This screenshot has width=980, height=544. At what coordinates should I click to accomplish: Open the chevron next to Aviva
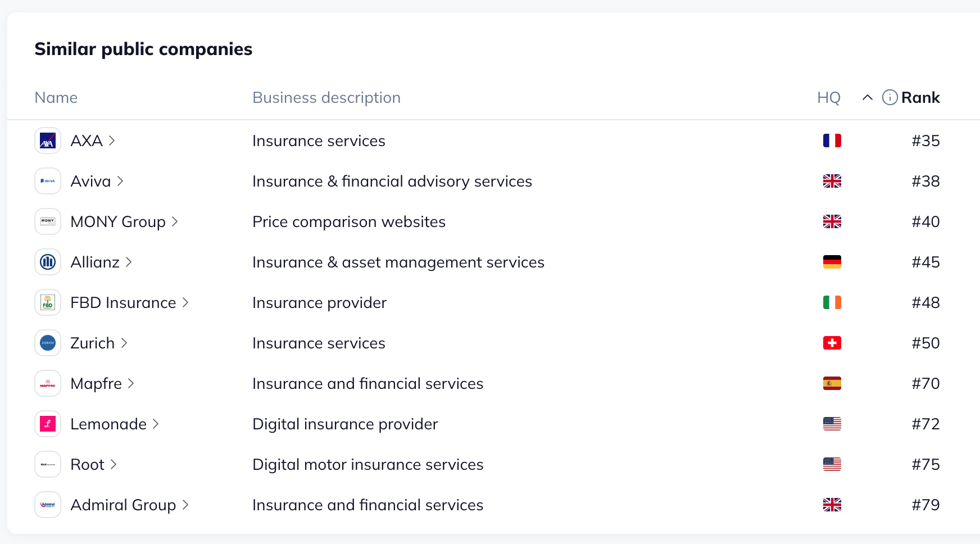tap(120, 181)
